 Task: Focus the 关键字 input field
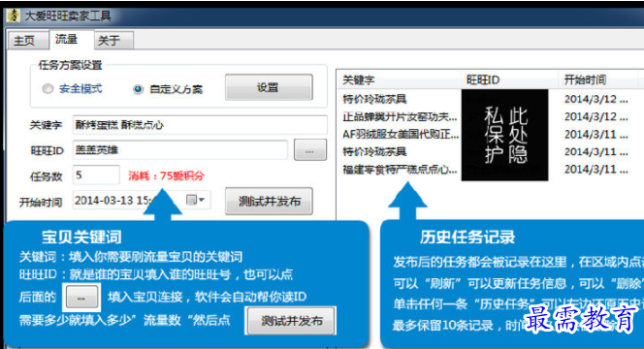[x=200, y=125]
